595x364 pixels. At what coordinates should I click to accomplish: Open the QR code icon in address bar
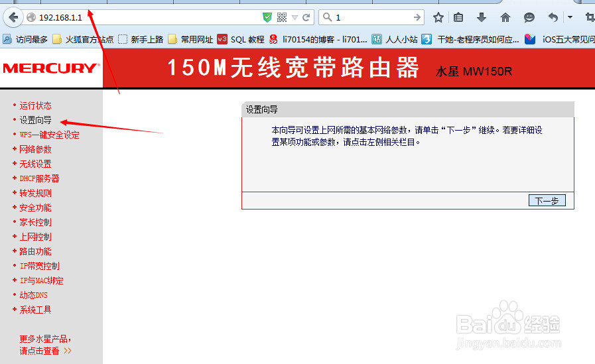pyautogui.click(x=281, y=17)
